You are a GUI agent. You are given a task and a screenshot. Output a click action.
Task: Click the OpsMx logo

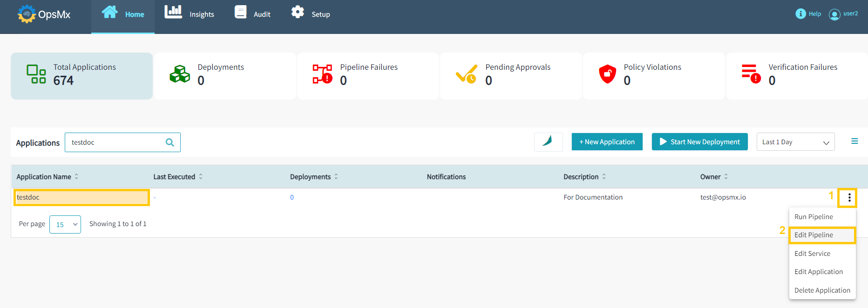44,14
